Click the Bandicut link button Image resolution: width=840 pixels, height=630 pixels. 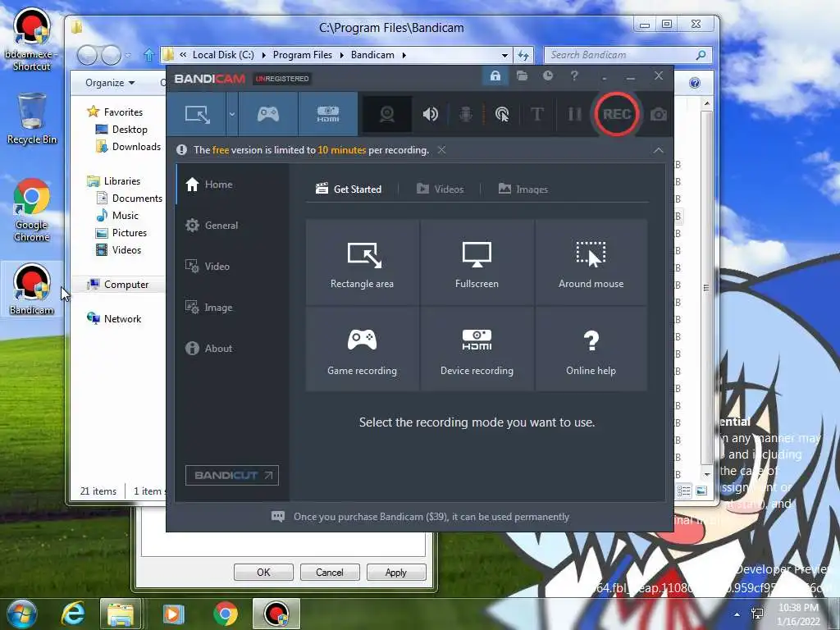[x=232, y=475]
